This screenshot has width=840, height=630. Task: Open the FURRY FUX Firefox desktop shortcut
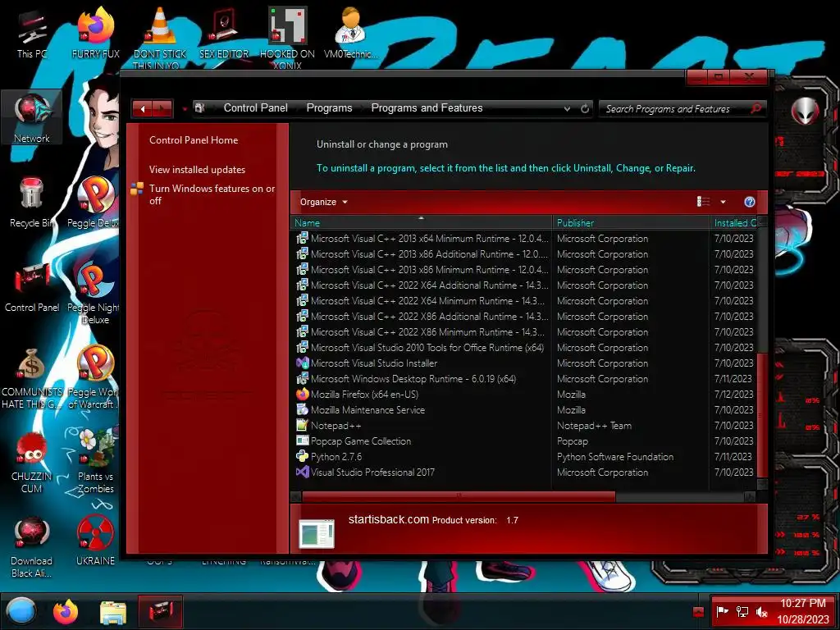[x=95, y=34]
